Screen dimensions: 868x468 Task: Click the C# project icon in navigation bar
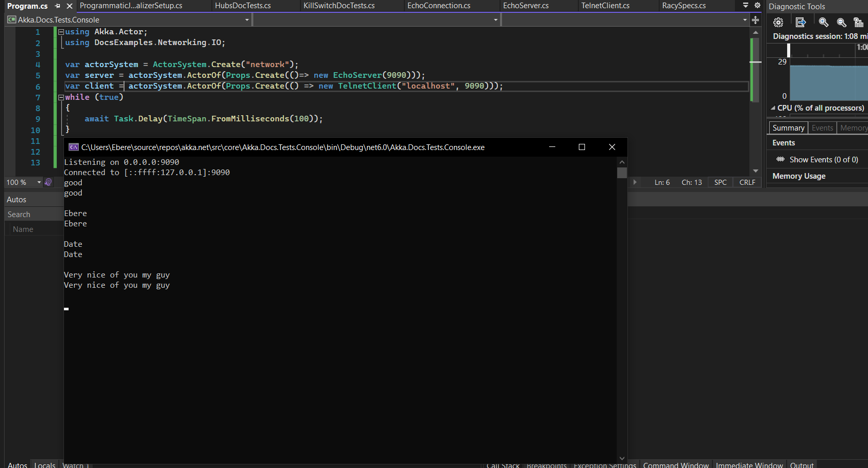coord(12,20)
